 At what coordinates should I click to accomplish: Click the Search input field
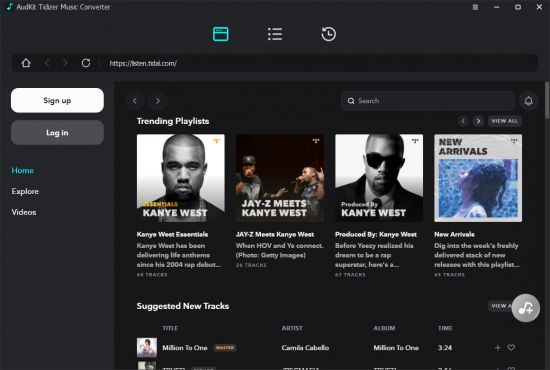point(427,101)
